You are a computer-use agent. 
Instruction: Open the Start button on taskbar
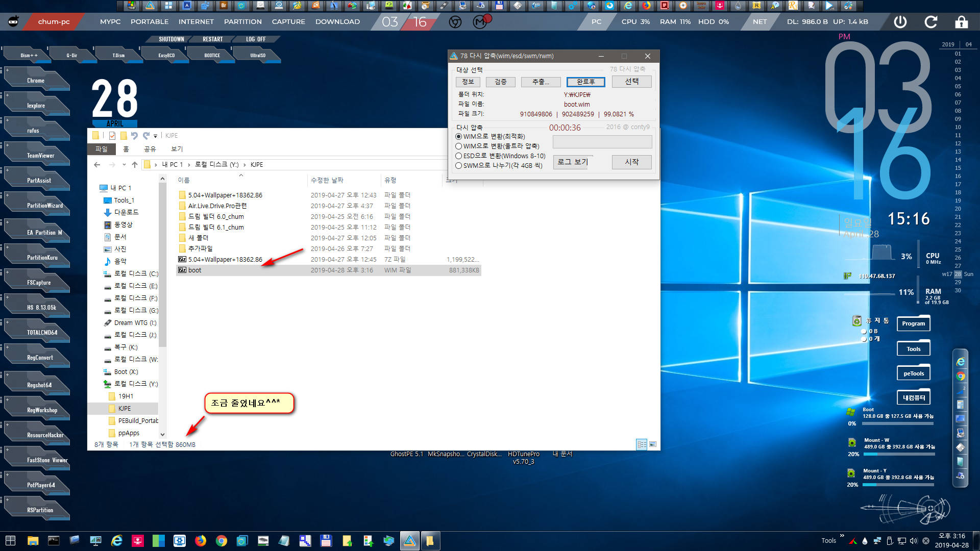click(10, 541)
